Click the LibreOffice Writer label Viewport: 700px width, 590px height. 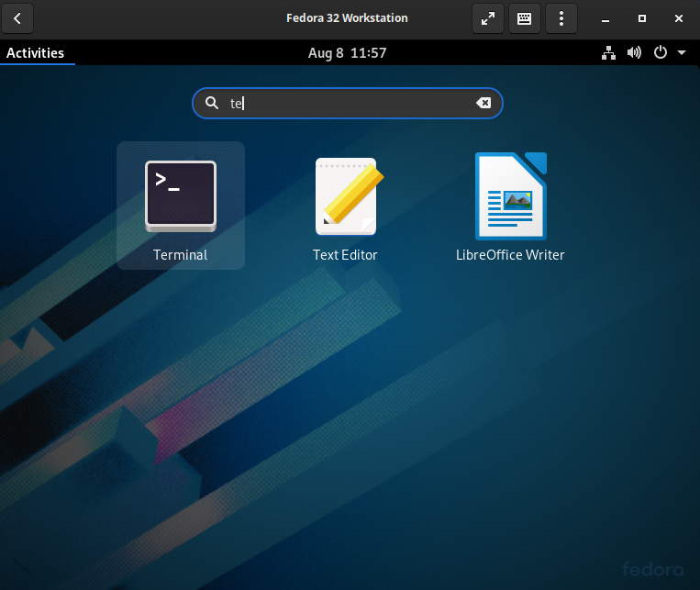point(510,254)
